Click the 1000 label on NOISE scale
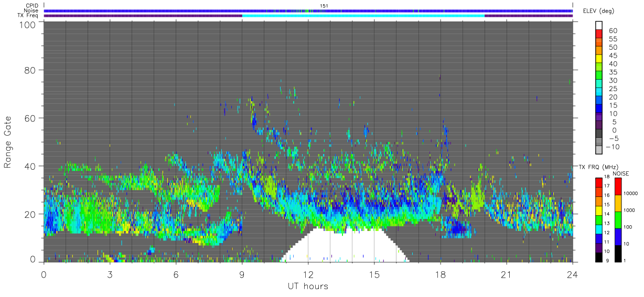The image size is (644, 297). 629,211
